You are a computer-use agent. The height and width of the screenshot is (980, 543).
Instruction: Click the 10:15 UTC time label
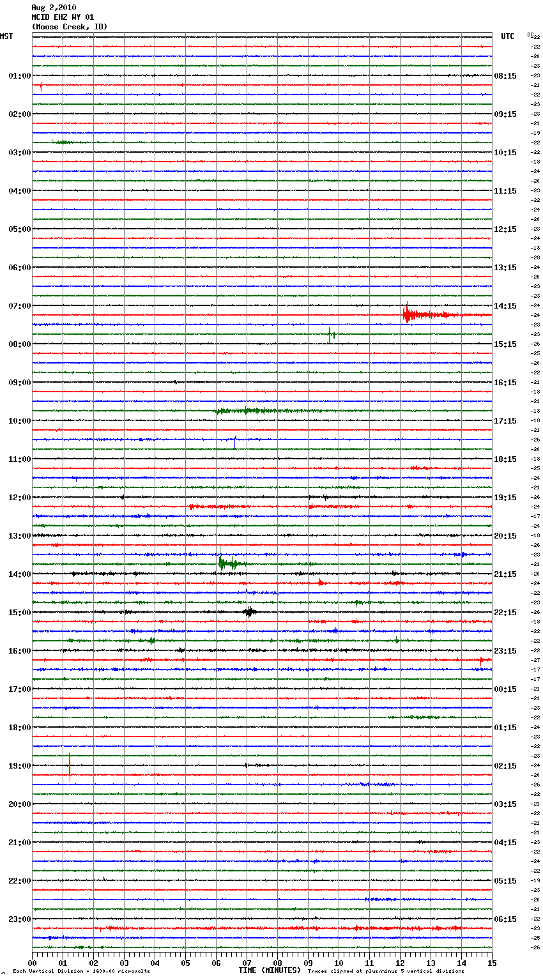pyautogui.click(x=505, y=153)
